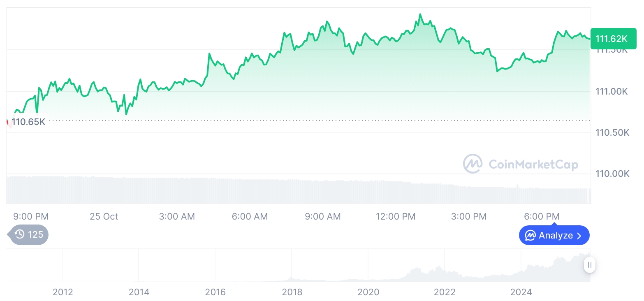Select 2024 on the overview timeline
644x301 pixels.
[521, 292]
